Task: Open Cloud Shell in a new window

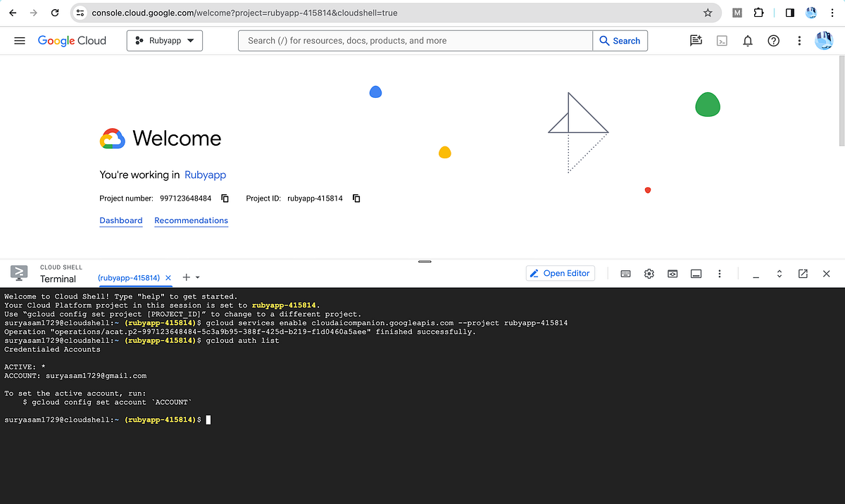Action: pos(803,273)
